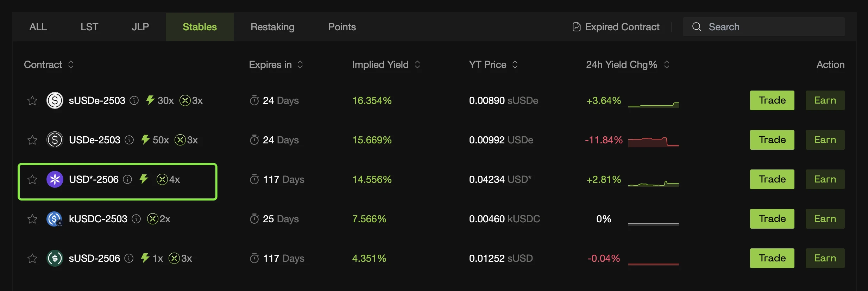
Task: Click the sUSDe-2503 token logo icon
Action: click(55, 100)
